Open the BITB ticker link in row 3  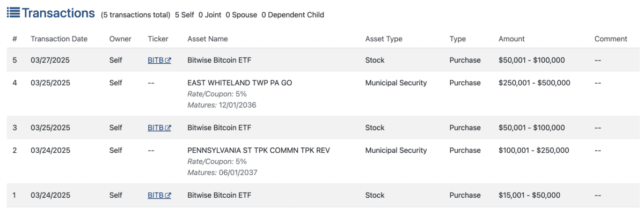[156, 128]
